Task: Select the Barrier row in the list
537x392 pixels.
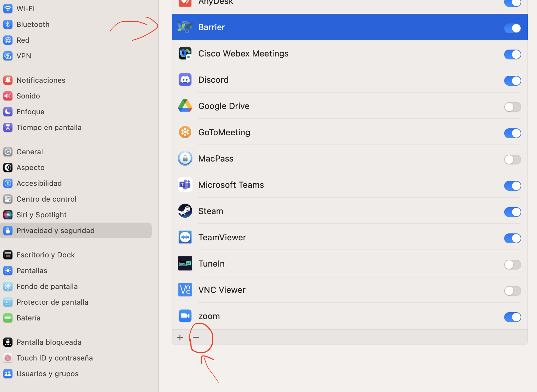Action: coord(350,27)
